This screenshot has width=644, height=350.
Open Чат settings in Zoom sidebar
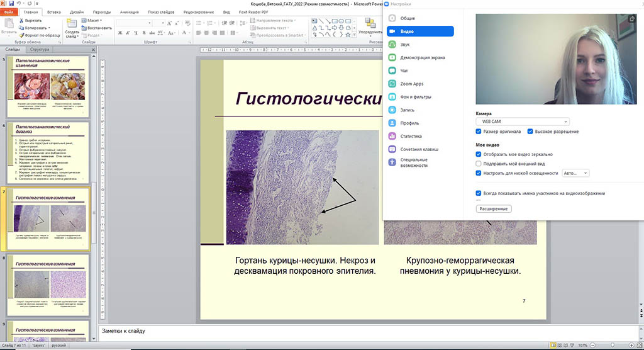[x=419, y=71]
